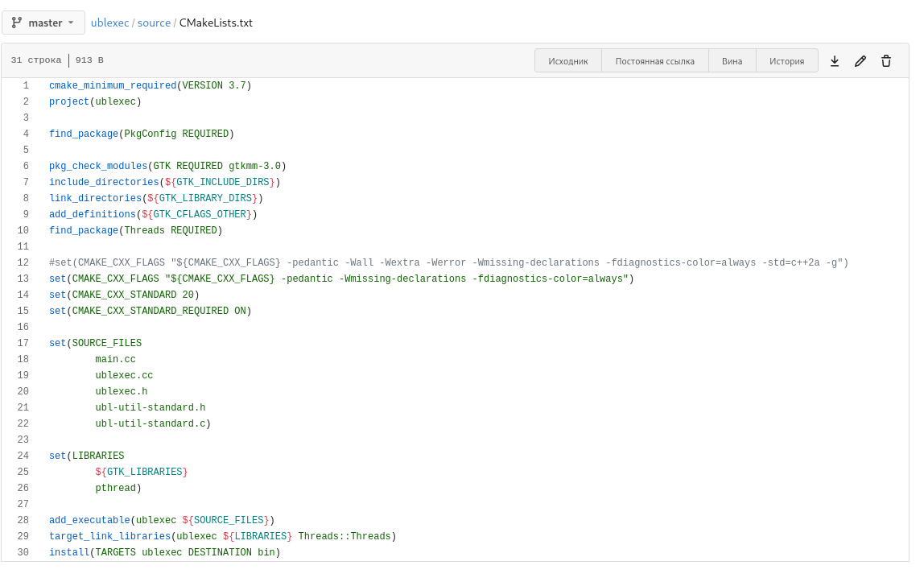This screenshot has height=582, width=924.
Task: View file История commit history
Action: coord(786,61)
